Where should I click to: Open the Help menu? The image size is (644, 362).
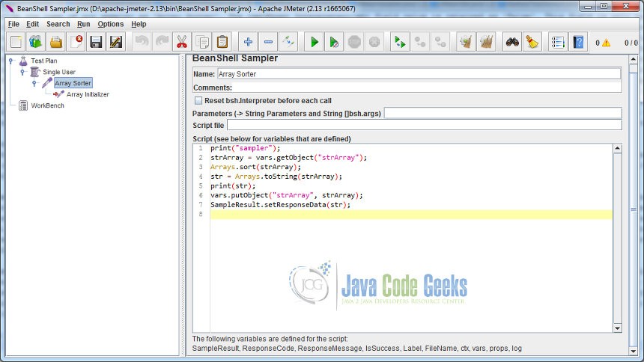click(139, 24)
